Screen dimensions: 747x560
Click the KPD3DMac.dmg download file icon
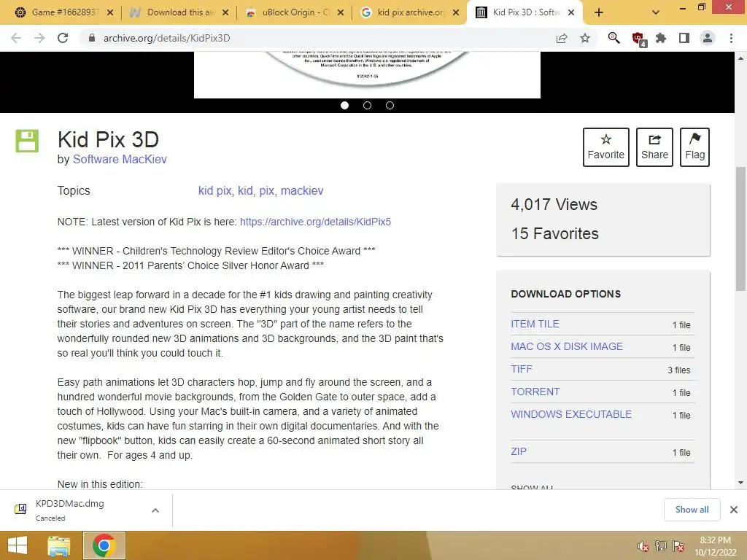click(x=20, y=509)
